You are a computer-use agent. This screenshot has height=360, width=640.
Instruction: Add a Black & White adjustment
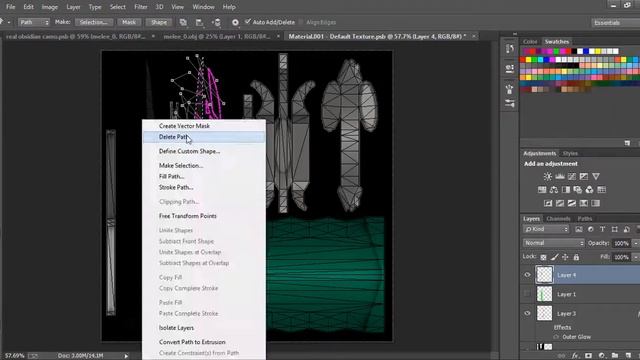coord(566,190)
